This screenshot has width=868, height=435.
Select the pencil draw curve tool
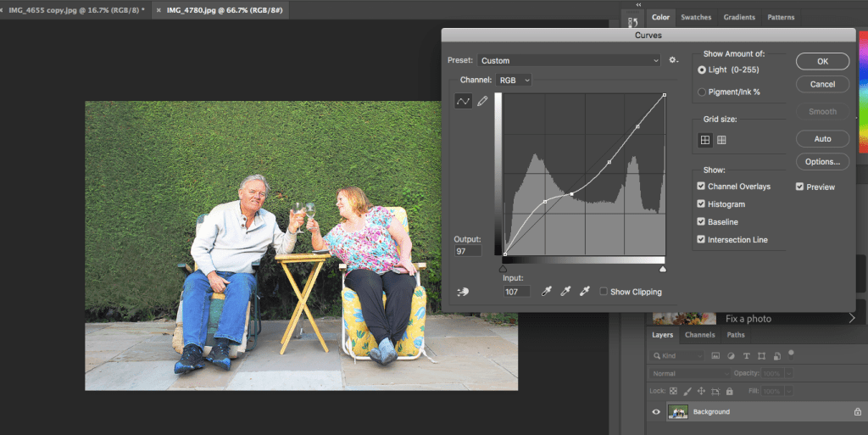483,102
